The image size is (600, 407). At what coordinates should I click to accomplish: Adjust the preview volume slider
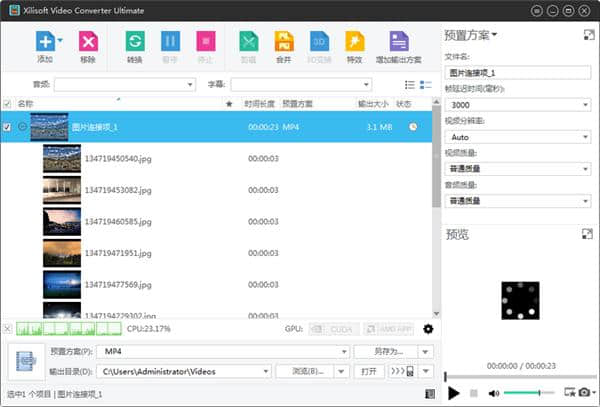point(530,393)
